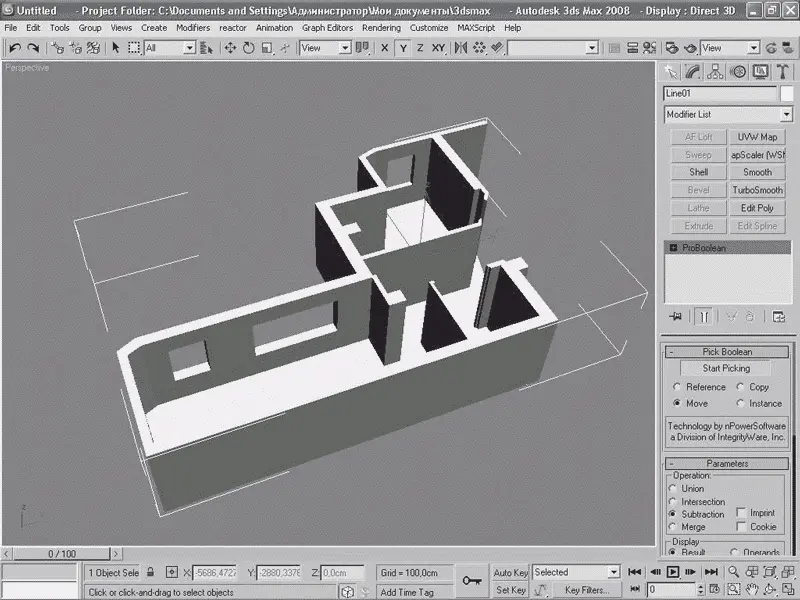Viewport: 800px width, 600px height.
Task: Open the Hierarchy command panel tab
Action: click(x=715, y=71)
